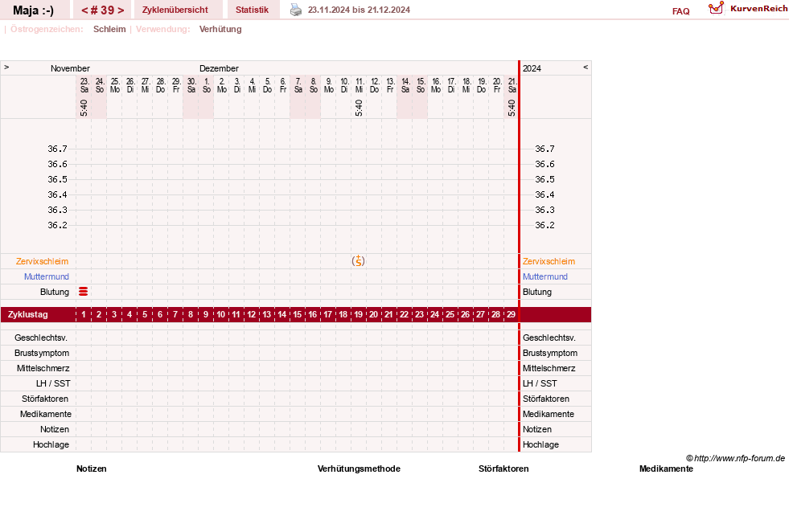Click the Verhütung usage setting
This screenshot has height=532, width=789.
click(220, 29)
